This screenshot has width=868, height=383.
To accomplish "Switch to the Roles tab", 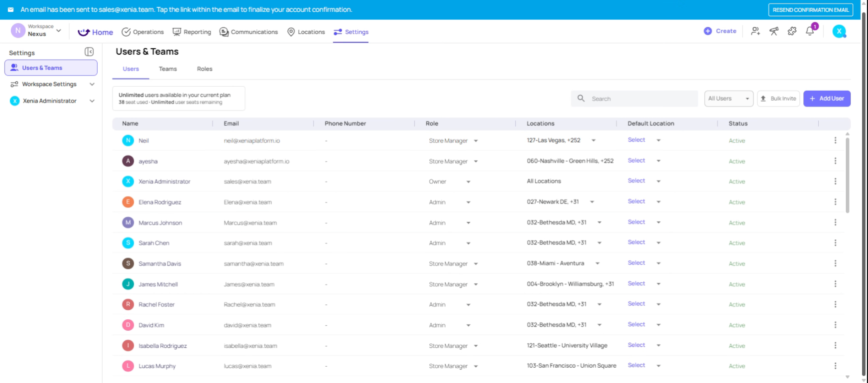I will 204,69.
